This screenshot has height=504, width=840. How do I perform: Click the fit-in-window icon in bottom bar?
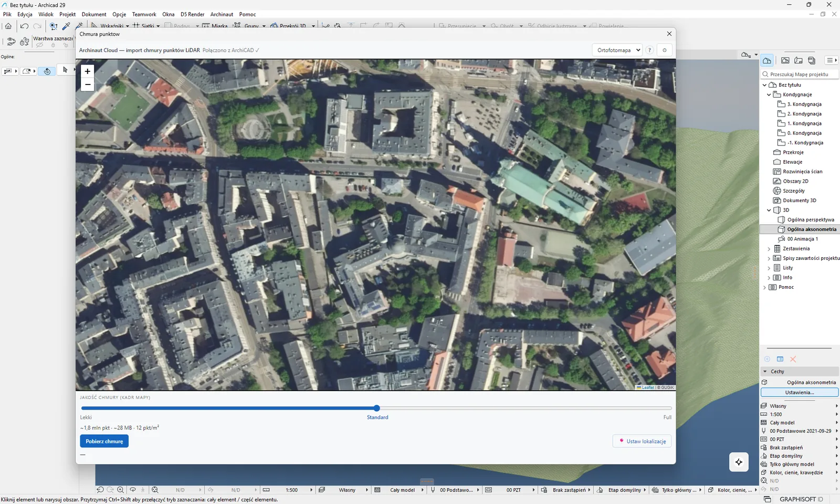(x=155, y=490)
